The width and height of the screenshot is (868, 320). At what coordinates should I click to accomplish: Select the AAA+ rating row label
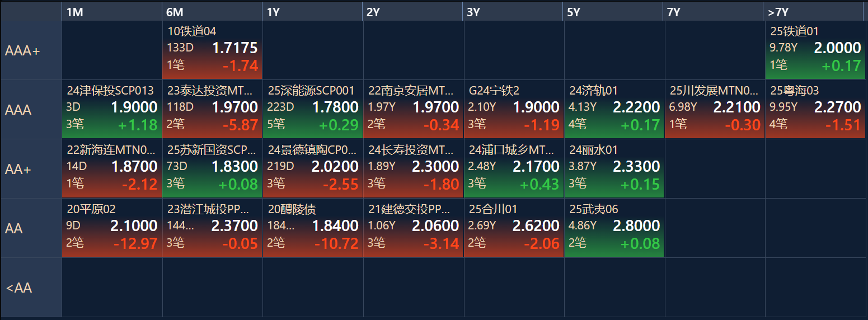pyautogui.click(x=31, y=51)
